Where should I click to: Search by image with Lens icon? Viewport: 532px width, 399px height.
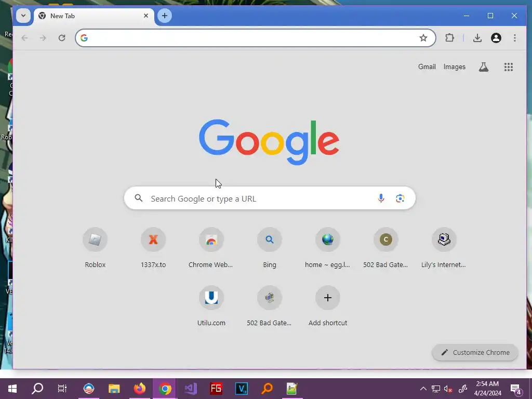pos(400,198)
